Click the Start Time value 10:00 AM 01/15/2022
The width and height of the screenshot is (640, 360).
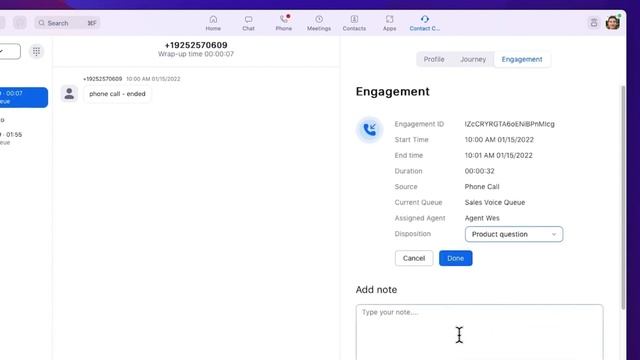(x=499, y=140)
